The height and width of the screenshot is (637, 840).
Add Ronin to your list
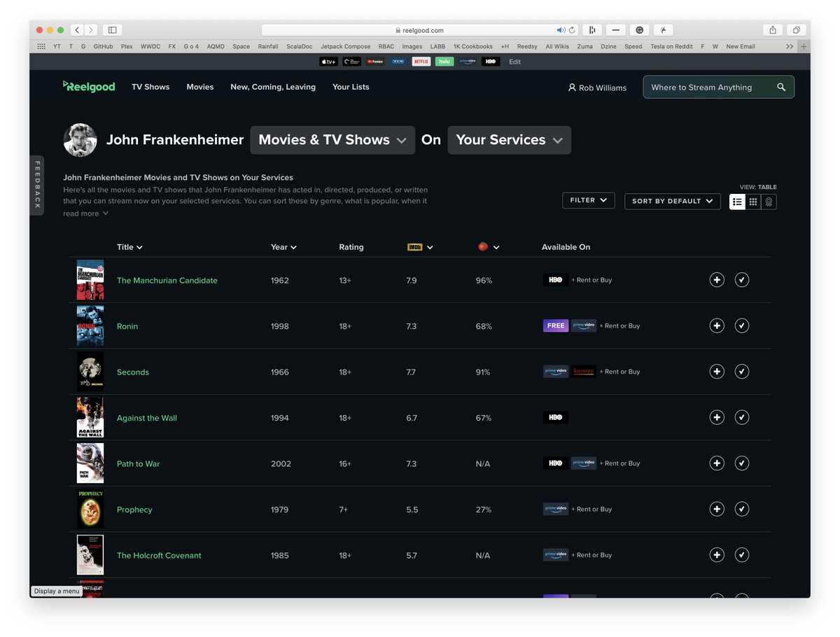(x=717, y=325)
